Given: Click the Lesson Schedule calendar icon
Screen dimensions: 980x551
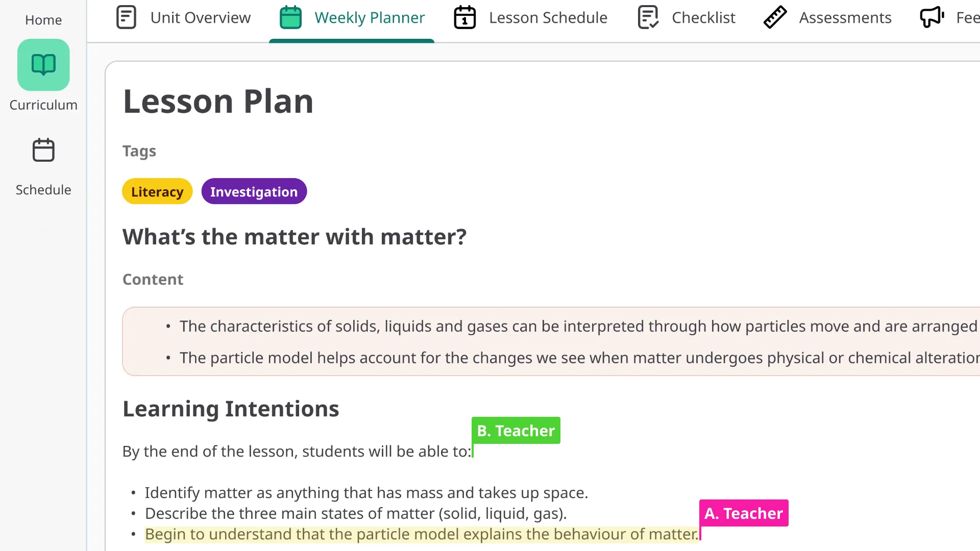Looking at the screenshot, I should click(x=464, y=17).
